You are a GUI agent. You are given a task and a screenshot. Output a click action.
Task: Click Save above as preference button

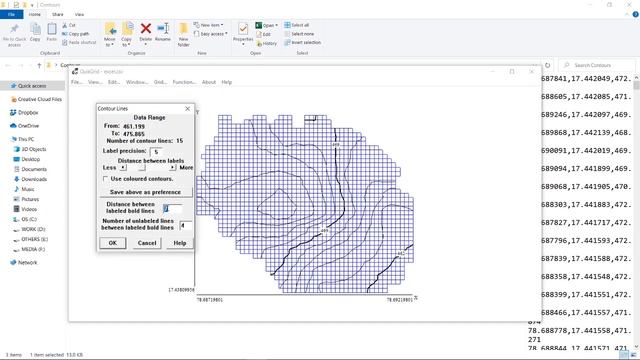point(145,192)
